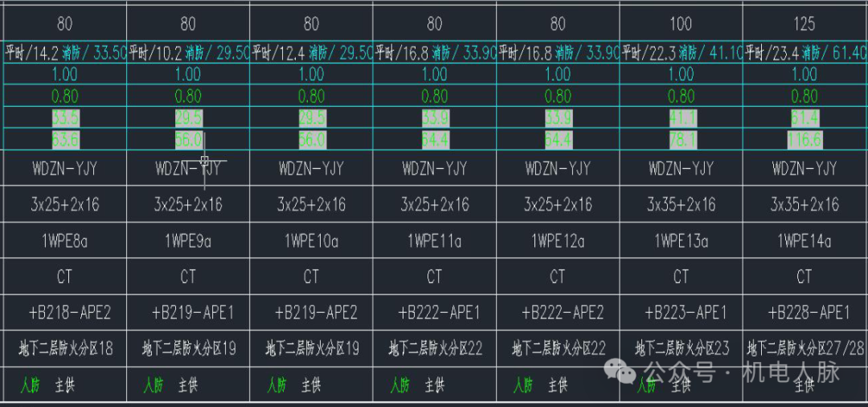The width and height of the screenshot is (868, 407).
Task: Click the load text 平时/14.2
Action: tap(31, 54)
